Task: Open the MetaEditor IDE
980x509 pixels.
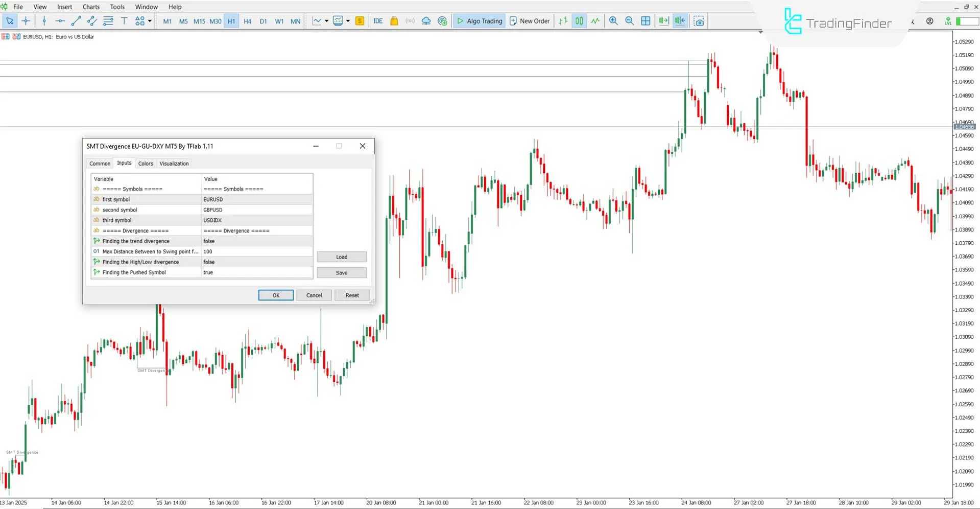Action: tap(378, 21)
